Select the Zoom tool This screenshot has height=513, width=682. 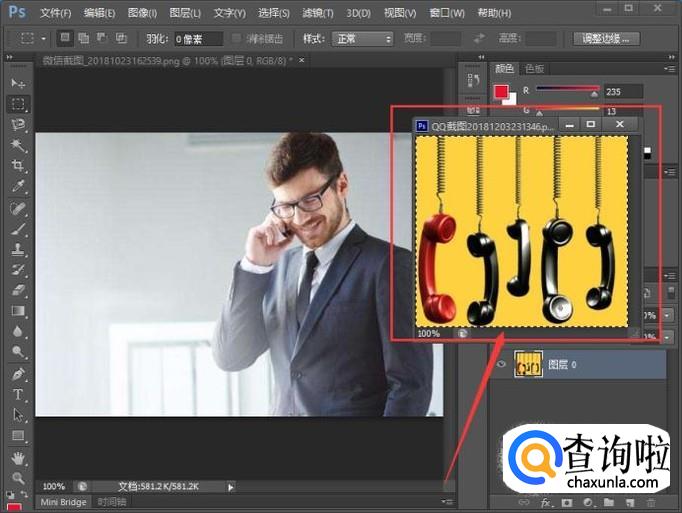click(x=18, y=478)
